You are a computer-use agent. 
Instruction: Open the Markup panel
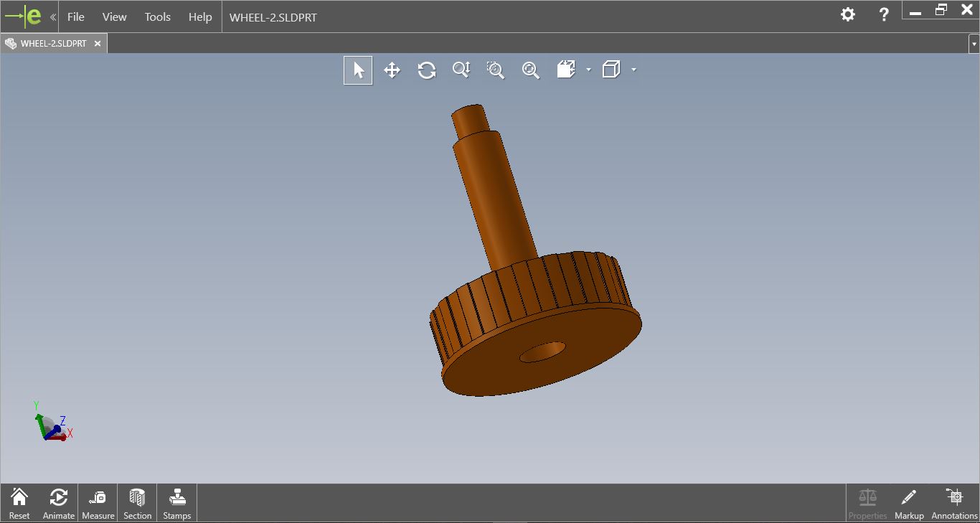[909, 503]
